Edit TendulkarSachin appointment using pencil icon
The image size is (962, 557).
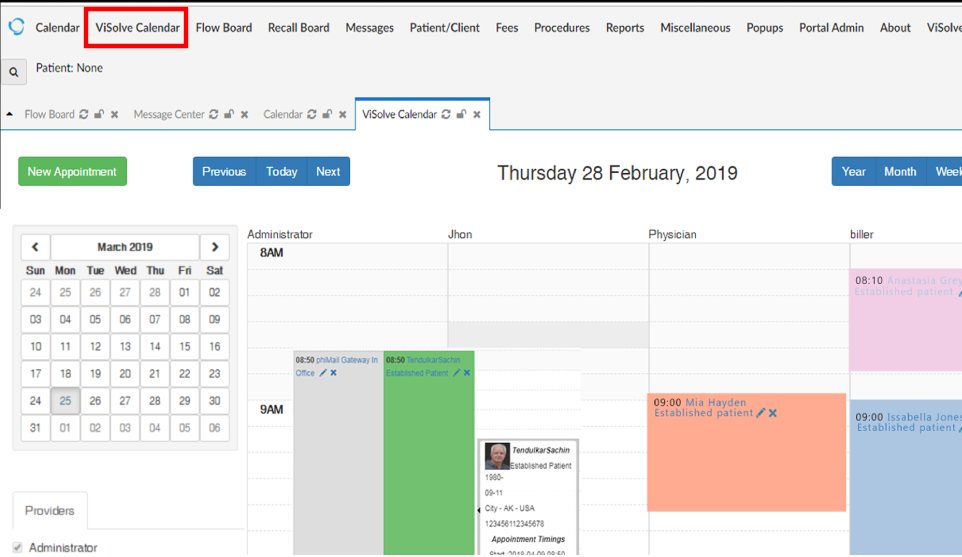coord(456,373)
